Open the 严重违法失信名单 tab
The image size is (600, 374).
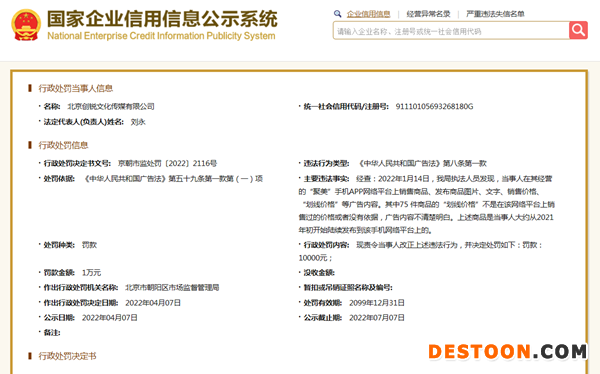pyautogui.click(x=495, y=14)
